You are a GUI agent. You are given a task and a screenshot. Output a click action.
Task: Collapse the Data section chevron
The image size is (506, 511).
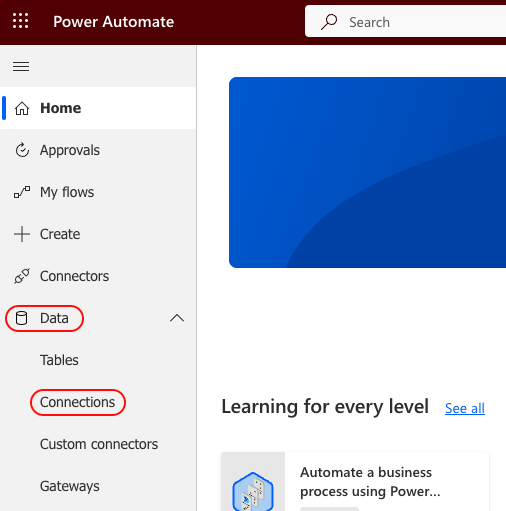(x=177, y=318)
